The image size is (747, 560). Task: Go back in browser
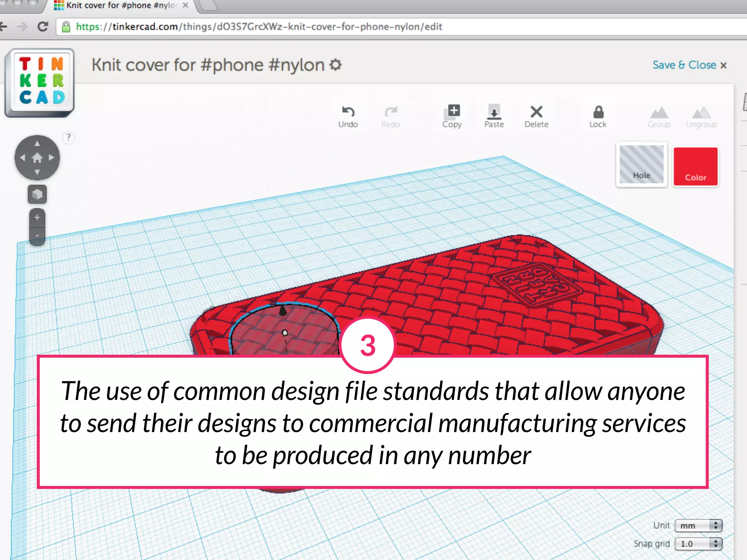point(3,27)
